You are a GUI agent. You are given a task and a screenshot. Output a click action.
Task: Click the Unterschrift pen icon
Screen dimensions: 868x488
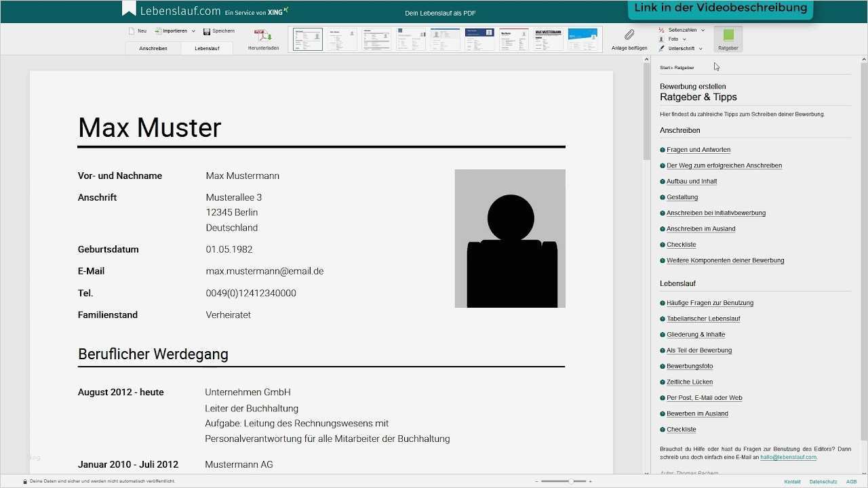point(662,49)
